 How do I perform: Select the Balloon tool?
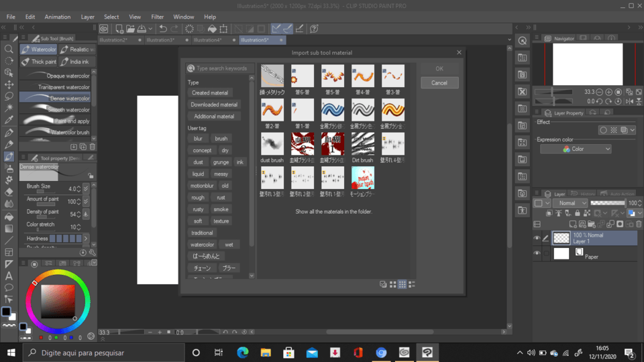pos(9,288)
